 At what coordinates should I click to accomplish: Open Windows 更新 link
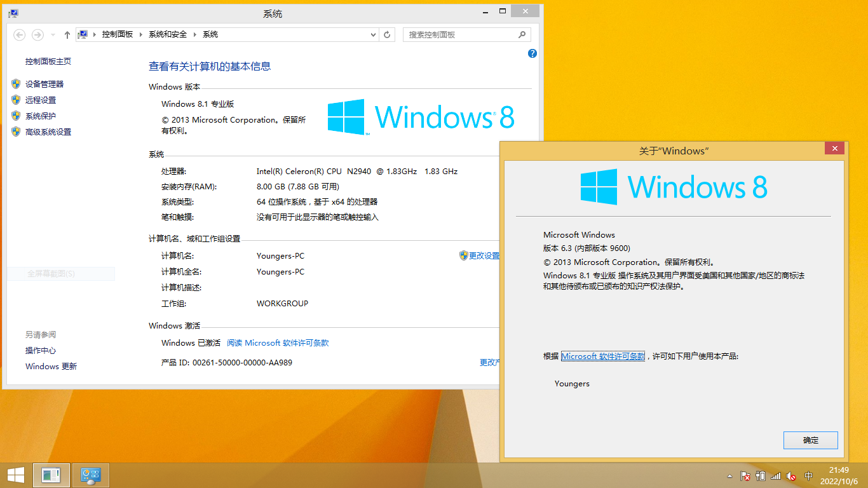coord(51,366)
